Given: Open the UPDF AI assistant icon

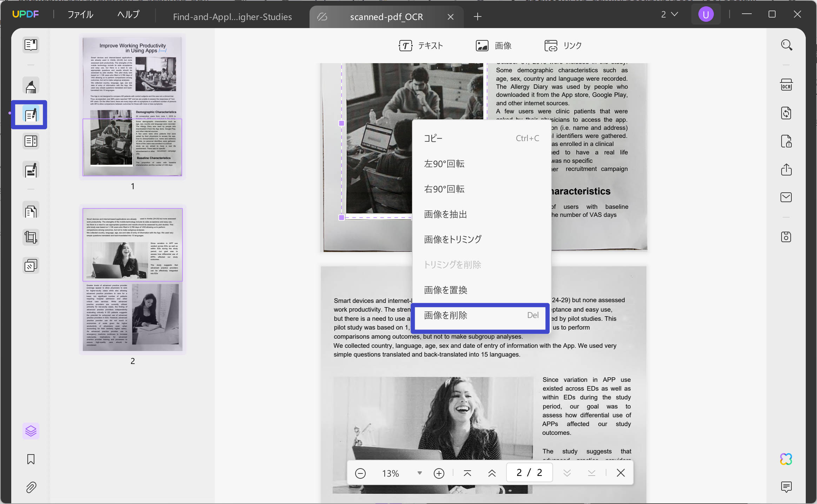Looking at the screenshot, I should point(786,459).
